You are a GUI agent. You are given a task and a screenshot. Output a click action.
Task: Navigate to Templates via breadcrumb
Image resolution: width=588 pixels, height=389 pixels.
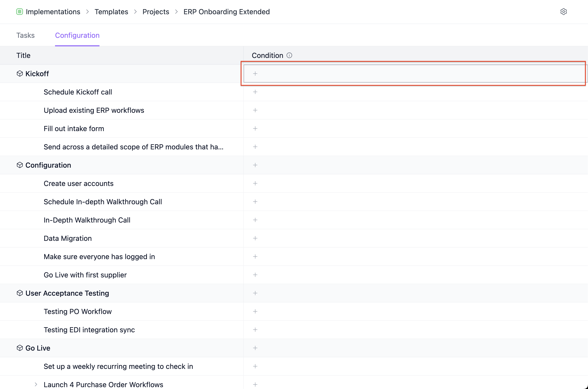coord(111,12)
